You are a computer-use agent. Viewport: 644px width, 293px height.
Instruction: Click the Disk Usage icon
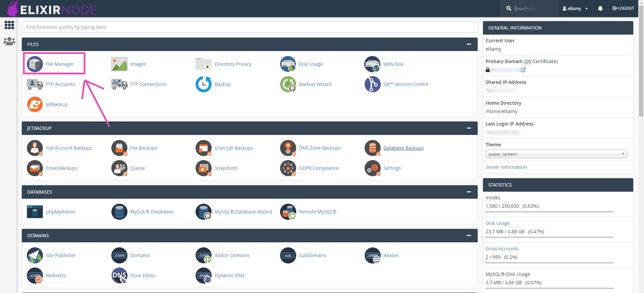coord(288,64)
